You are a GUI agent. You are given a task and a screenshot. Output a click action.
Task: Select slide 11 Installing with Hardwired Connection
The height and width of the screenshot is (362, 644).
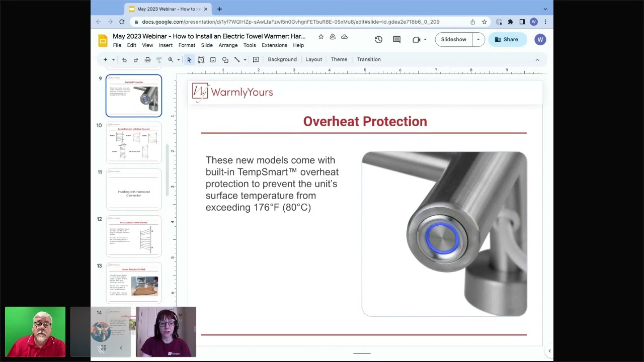point(134,189)
